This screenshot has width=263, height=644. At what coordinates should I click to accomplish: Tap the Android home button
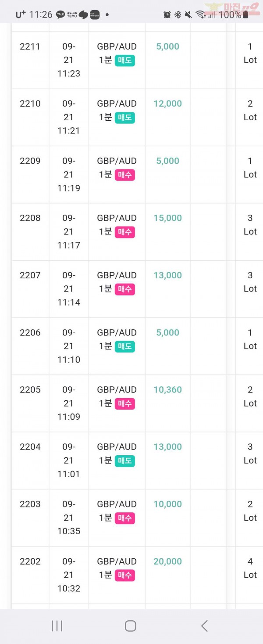[x=130, y=626]
